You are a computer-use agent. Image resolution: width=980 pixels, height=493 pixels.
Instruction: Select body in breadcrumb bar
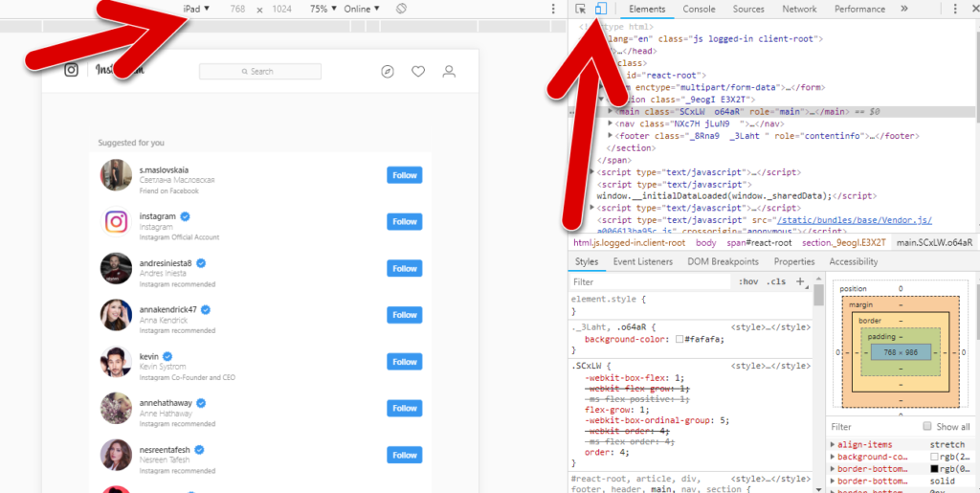705,242
